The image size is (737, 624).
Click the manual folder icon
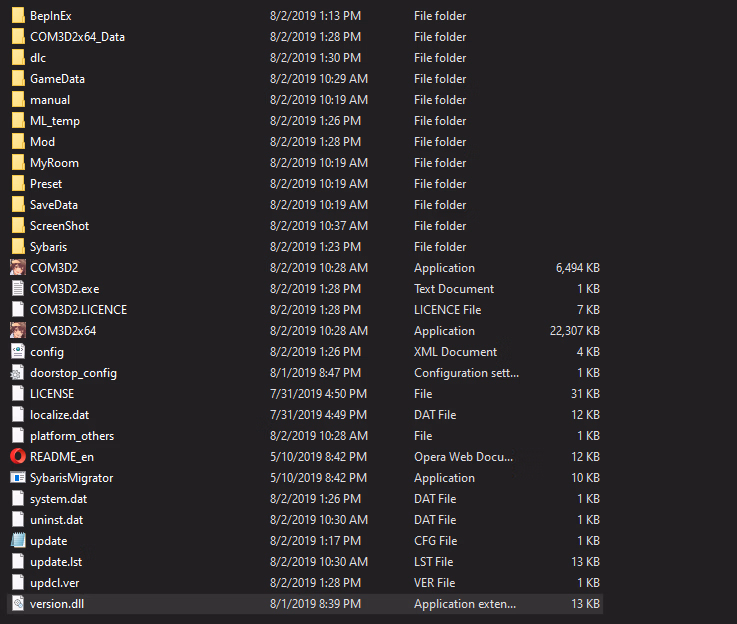18,100
